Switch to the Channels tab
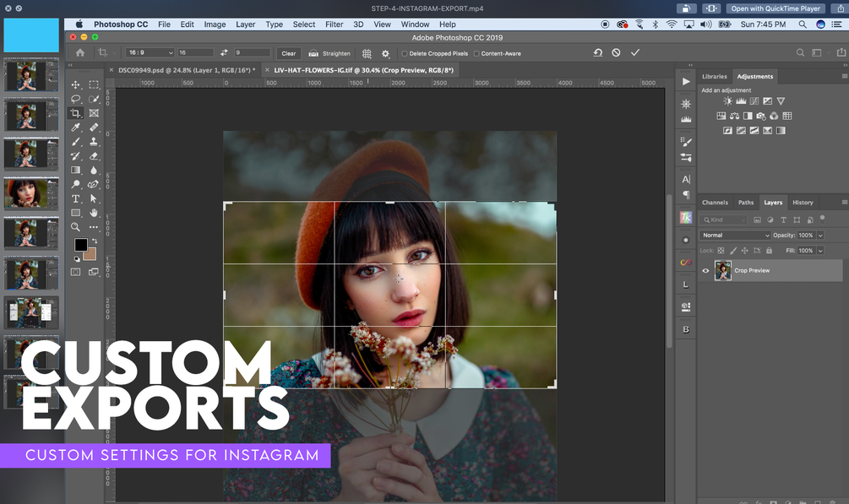The height and width of the screenshot is (504, 849). (715, 203)
